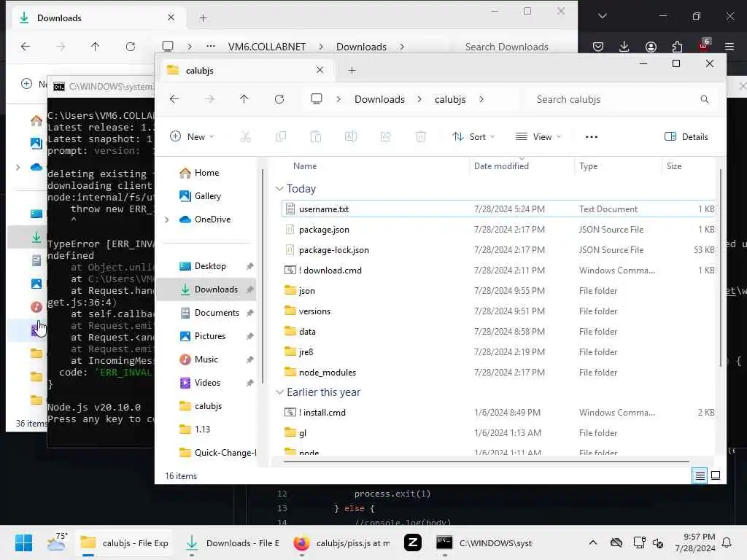
Task: Sort by Name column header
Action: point(305,166)
